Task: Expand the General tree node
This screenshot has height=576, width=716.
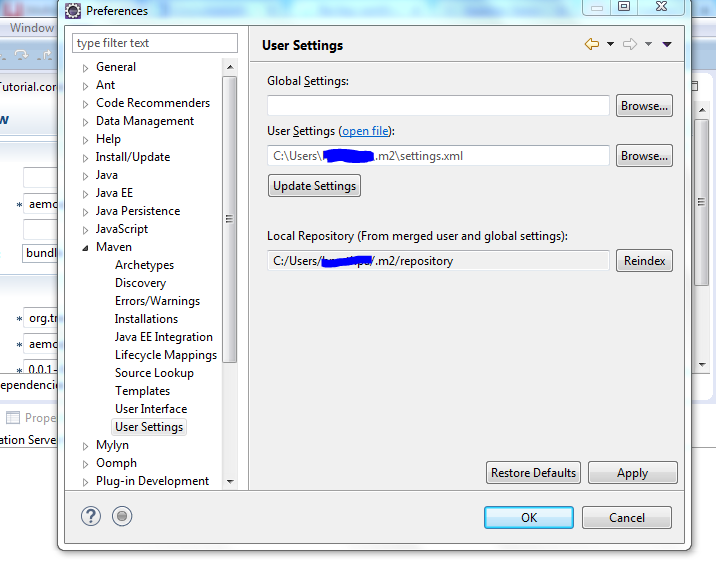Action: 85,69
